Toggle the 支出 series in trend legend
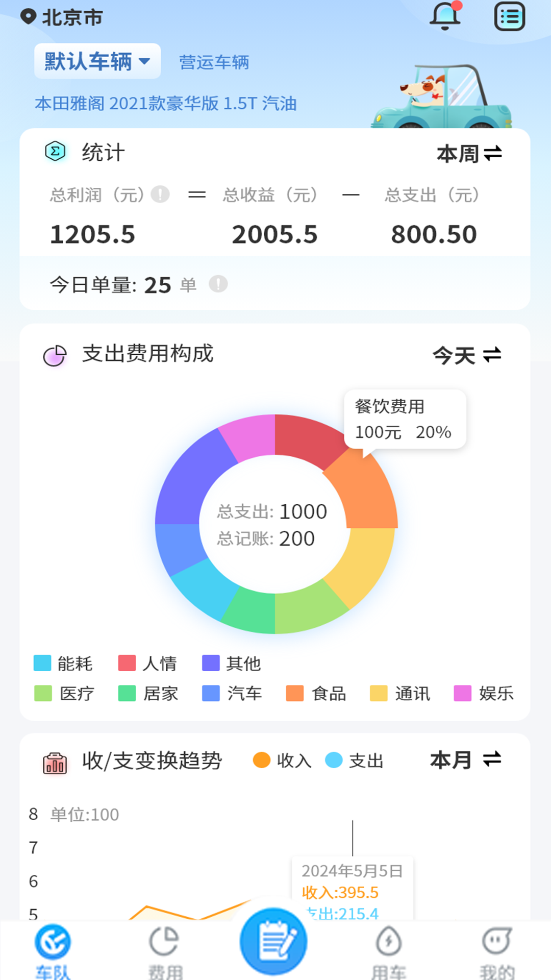This screenshot has height=980, width=551. point(354,761)
